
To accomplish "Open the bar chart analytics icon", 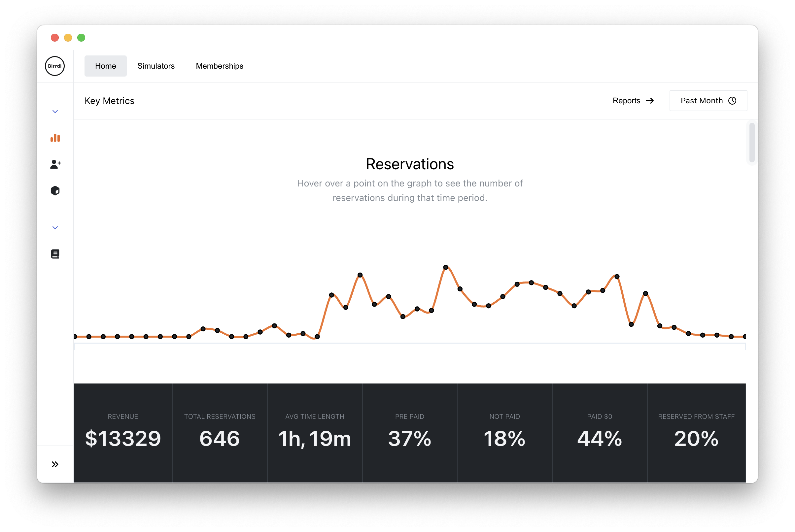I will click(x=55, y=138).
